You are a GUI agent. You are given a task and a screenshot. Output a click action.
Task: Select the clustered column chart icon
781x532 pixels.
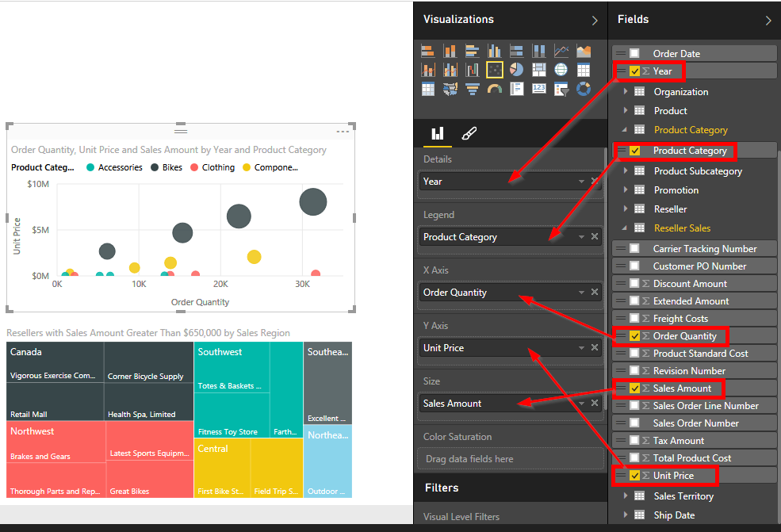tap(494, 51)
